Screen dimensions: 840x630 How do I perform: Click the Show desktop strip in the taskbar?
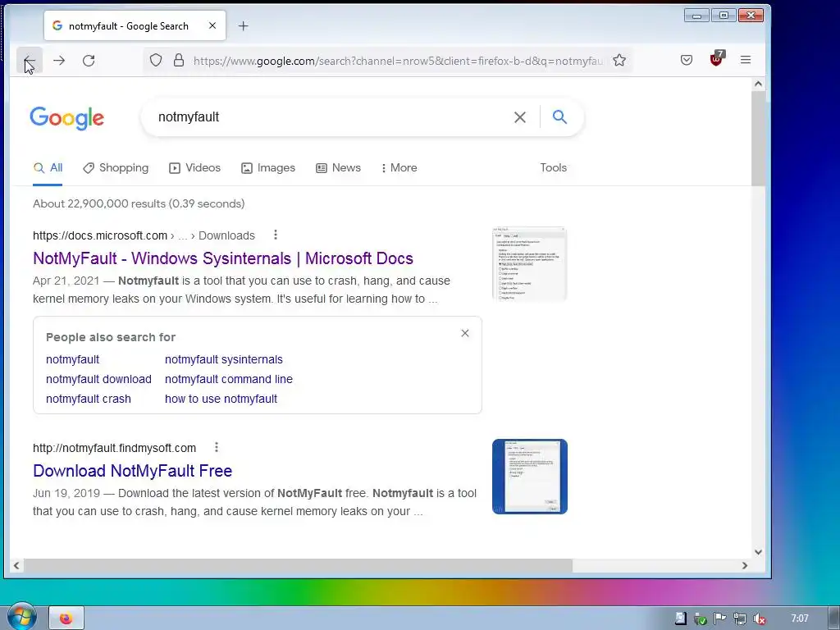833,618
